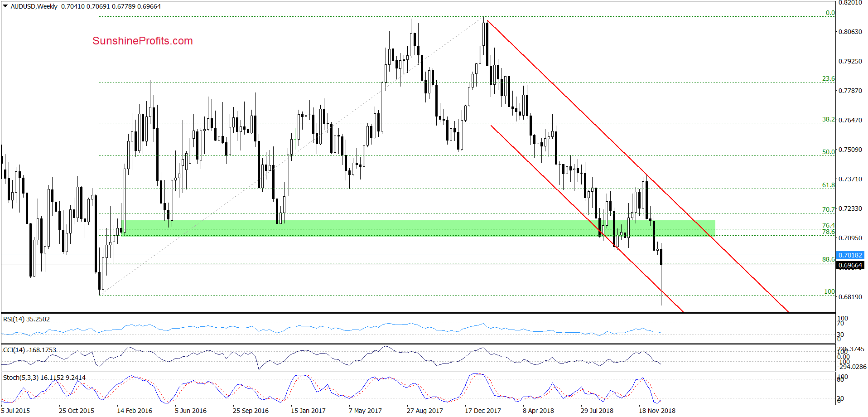Click the 0.68190 price axis value
The image size is (868, 417).
pyautogui.click(x=850, y=297)
